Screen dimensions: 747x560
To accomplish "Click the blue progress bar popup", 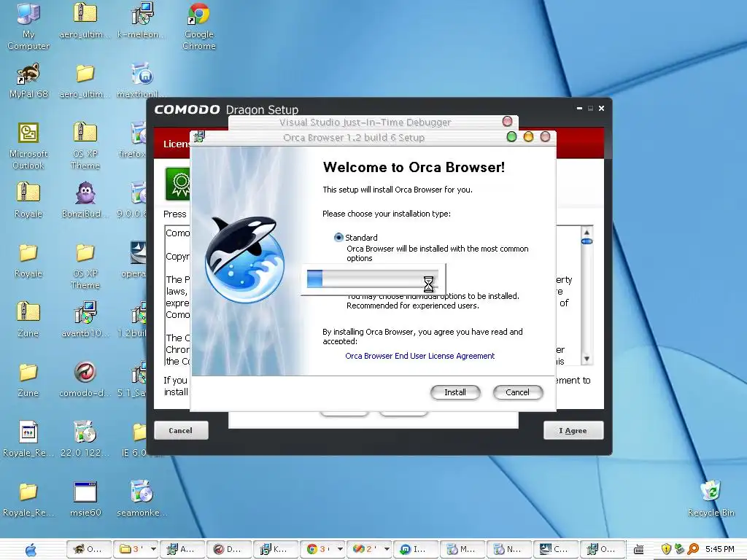I will (x=373, y=279).
